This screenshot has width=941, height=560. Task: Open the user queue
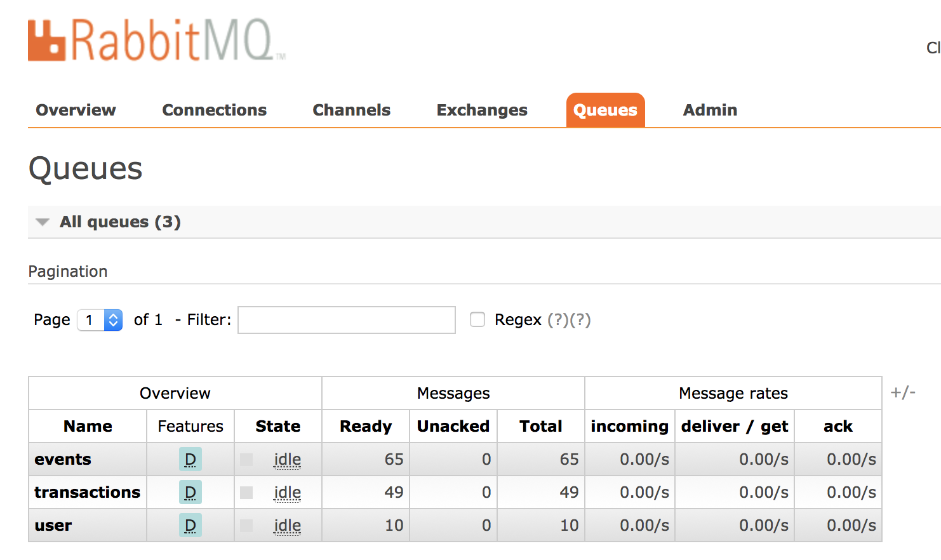[53, 525]
